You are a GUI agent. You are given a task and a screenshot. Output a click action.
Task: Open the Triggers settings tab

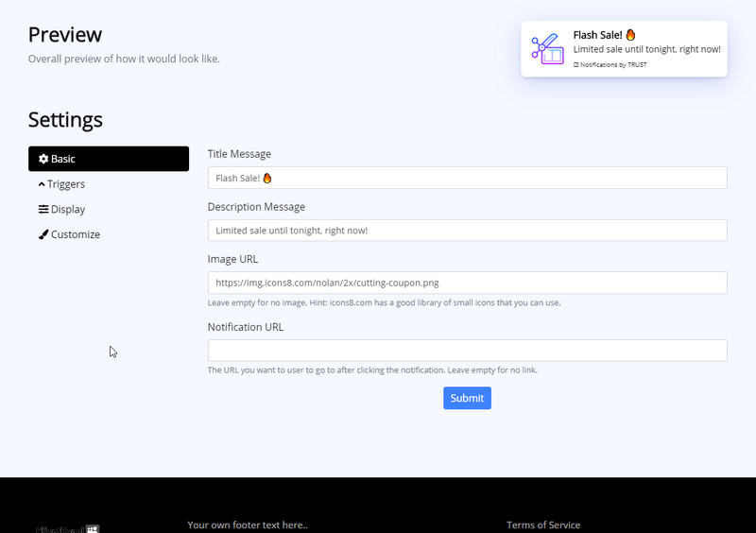point(66,184)
